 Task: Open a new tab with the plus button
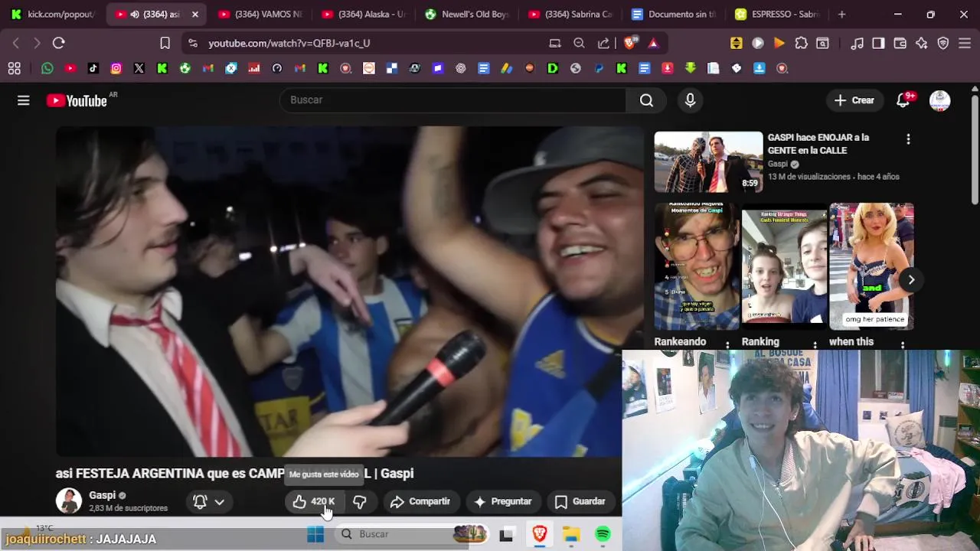click(x=842, y=14)
